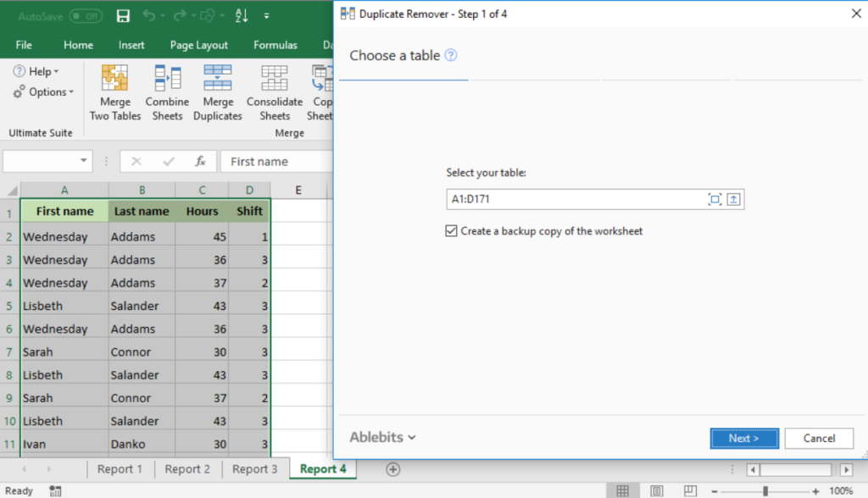Viewport: 868px width, 498px height.
Task: Click the Copy Sheets tool
Action: (321, 91)
